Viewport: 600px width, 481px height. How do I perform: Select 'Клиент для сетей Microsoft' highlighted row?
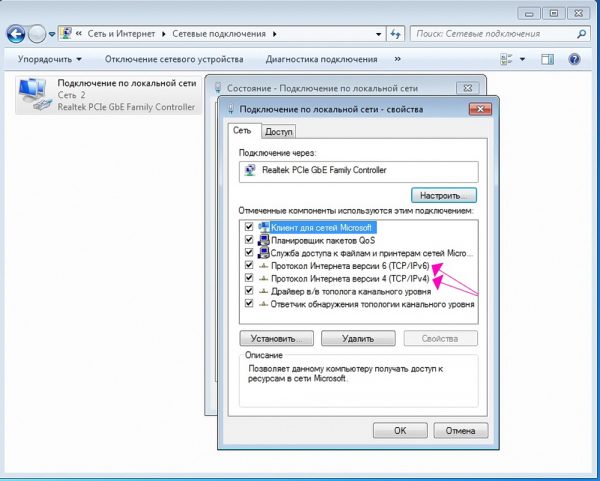tap(323, 228)
